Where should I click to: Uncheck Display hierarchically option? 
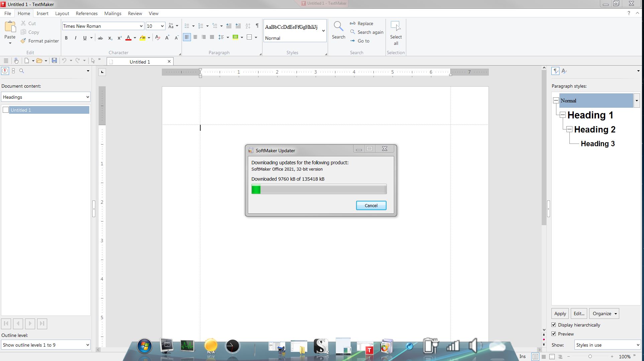pos(554,325)
